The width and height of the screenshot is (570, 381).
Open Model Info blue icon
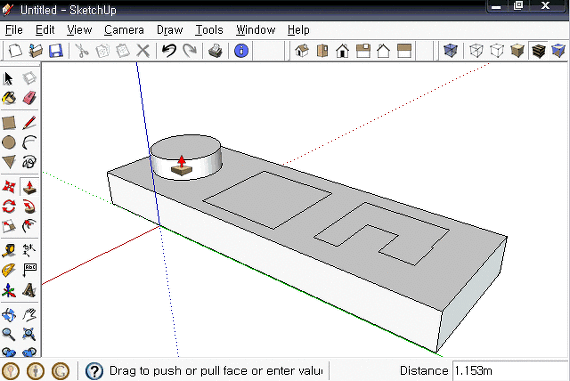[x=241, y=51]
